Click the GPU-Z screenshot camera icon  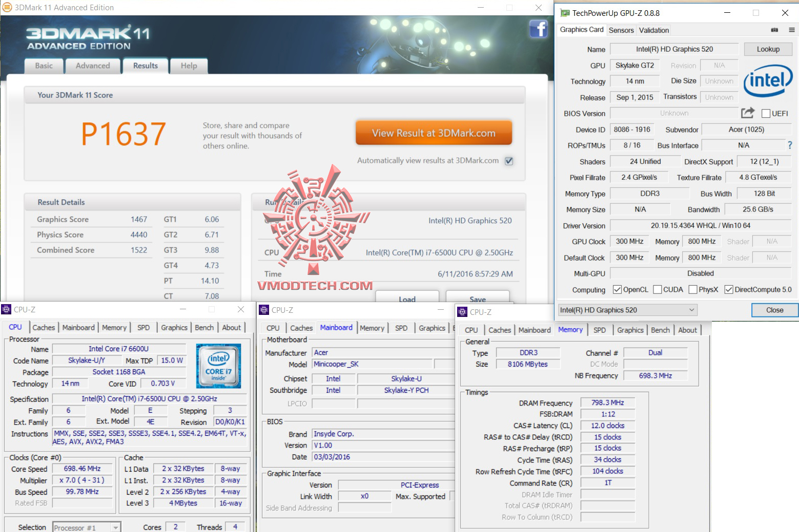(774, 30)
